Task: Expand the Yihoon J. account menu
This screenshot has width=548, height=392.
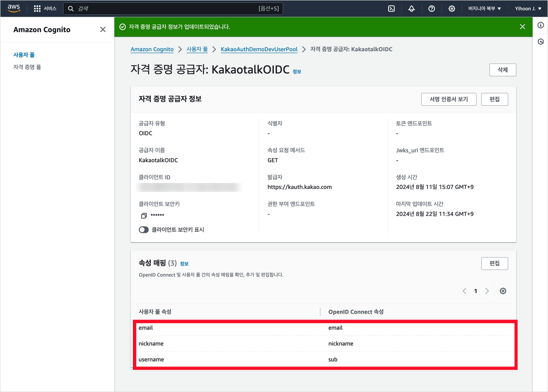Action: (x=528, y=9)
